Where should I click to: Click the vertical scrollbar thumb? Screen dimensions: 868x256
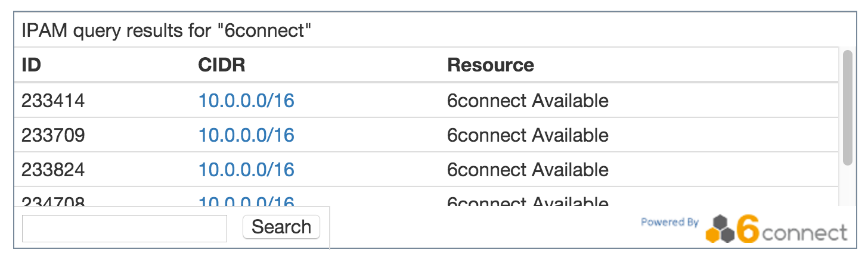click(x=847, y=107)
